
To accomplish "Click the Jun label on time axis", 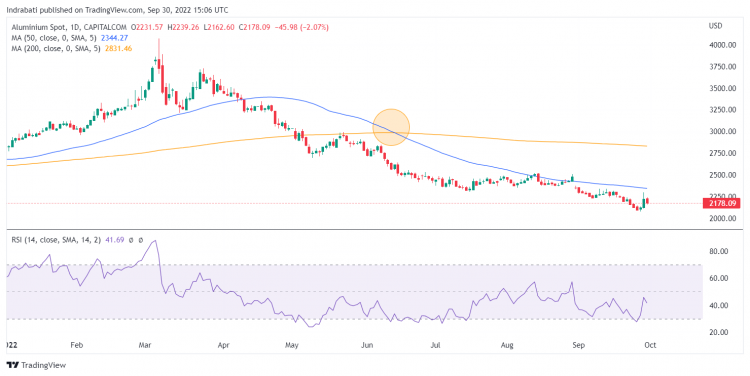I will coord(366,345).
